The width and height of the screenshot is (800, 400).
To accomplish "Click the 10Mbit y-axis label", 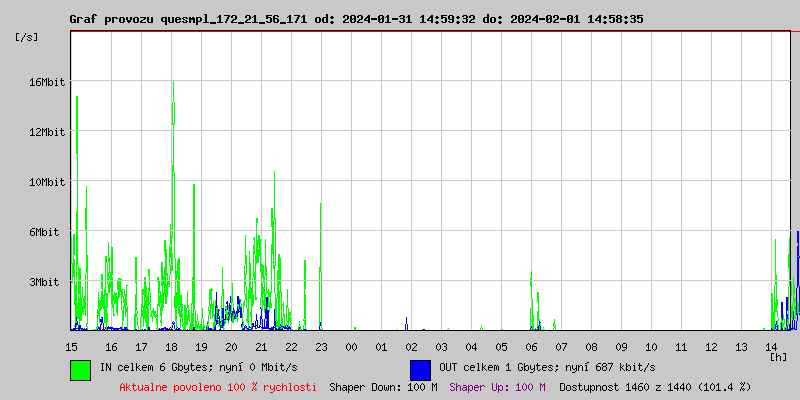I will 46,182.
